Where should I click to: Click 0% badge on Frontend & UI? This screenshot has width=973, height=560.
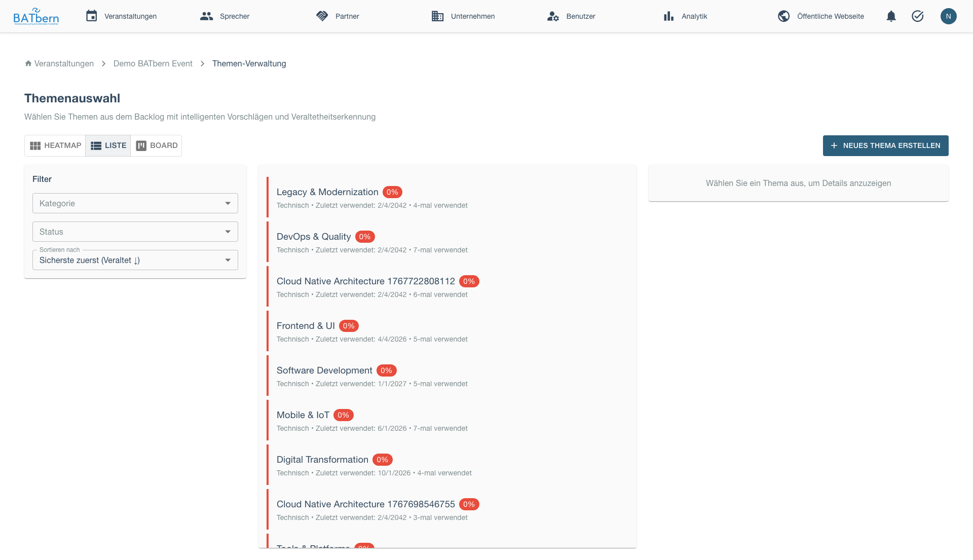point(349,326)
